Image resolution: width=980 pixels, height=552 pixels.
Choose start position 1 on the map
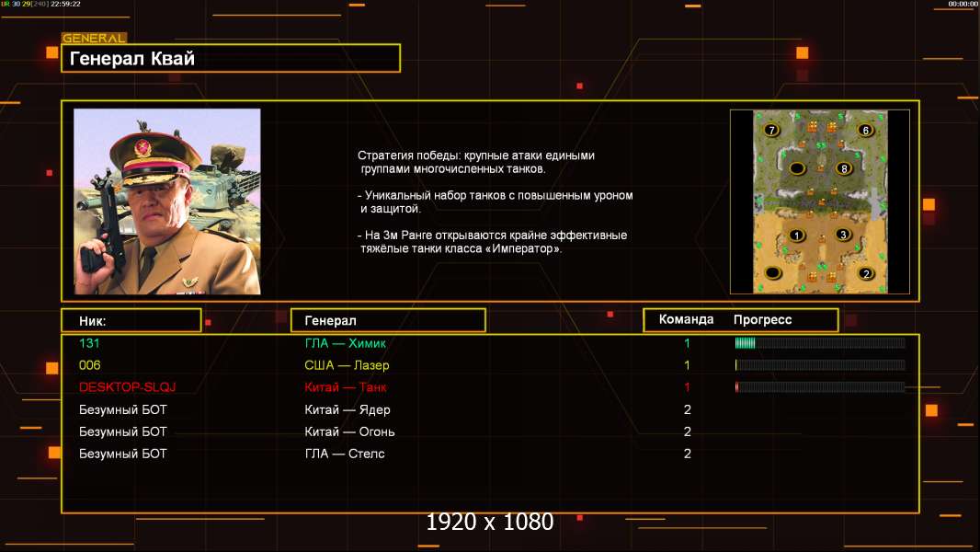coord(796,235)
